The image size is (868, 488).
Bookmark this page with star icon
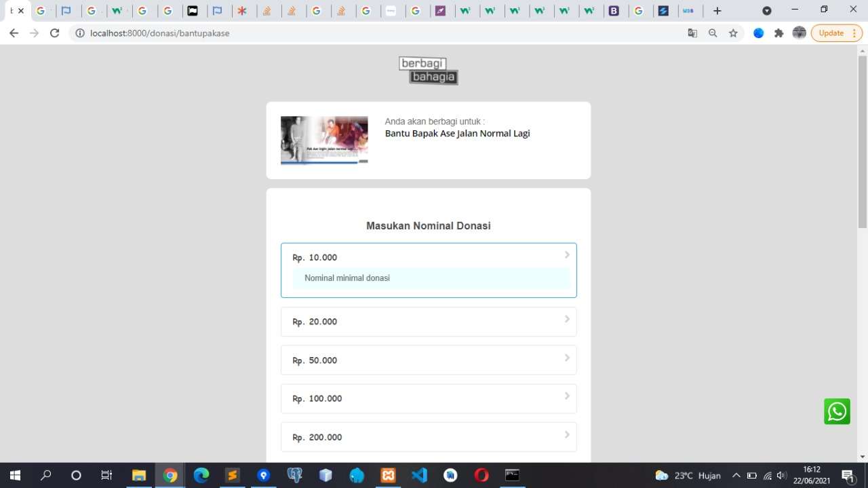[733, 33]
